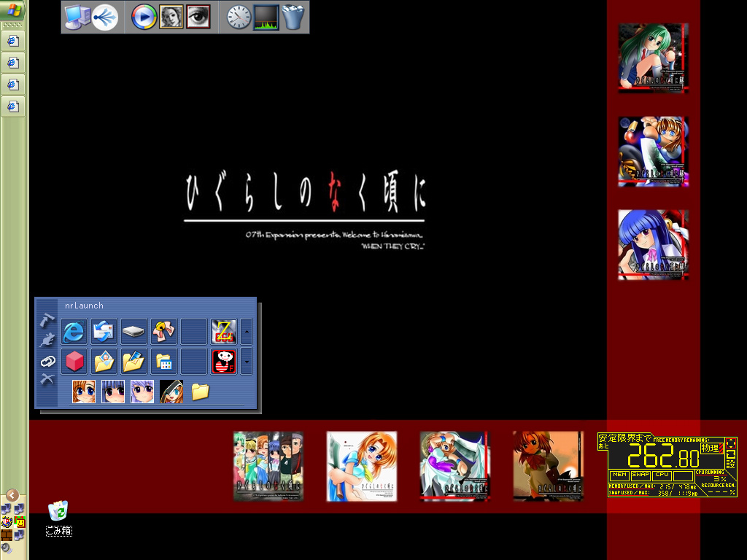The width and height of the screenshot is (747, 560).
Task: Select the orange-haired face icon in nrLaunch
Action: pos(83,392)
